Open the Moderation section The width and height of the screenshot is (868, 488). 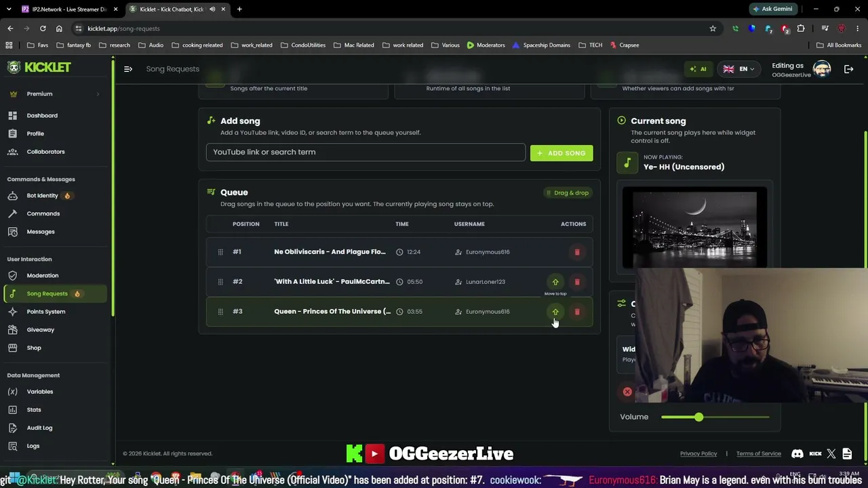pyautogui.click(x=42, y=276)
